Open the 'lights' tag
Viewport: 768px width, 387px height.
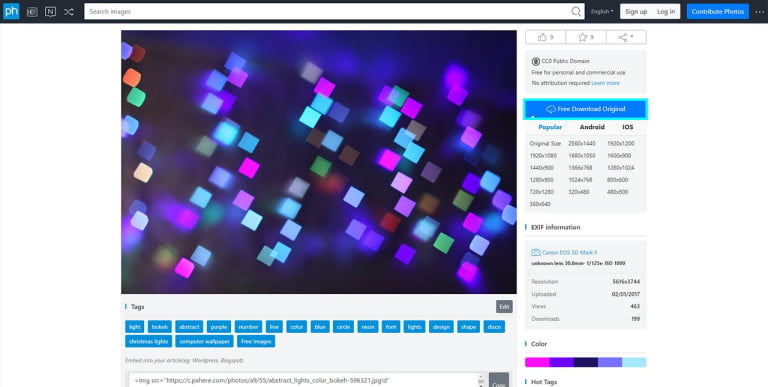(414, 327)
